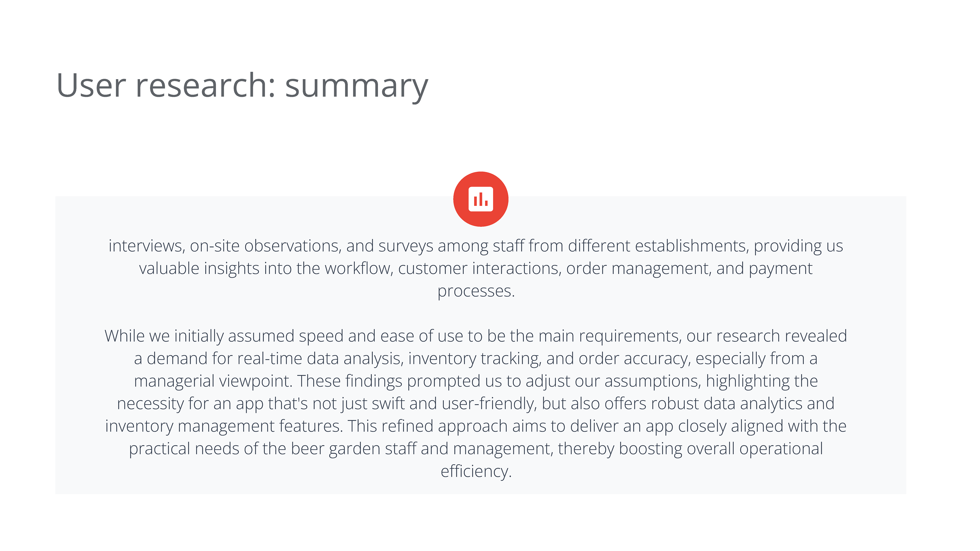Click the line "a demand for real-time data analysis"
Viewport: 980px width, 551px height.
(x=475, y=359)
